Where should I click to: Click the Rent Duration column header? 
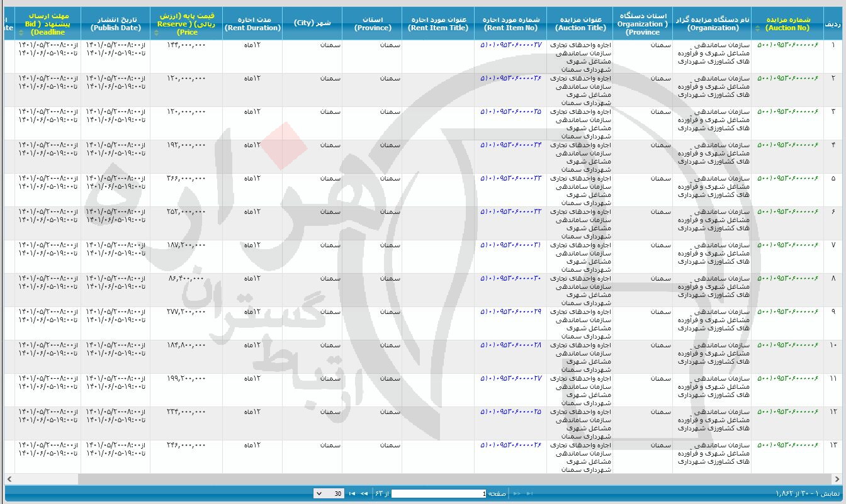pyautogui.click(x=252, y=24)
